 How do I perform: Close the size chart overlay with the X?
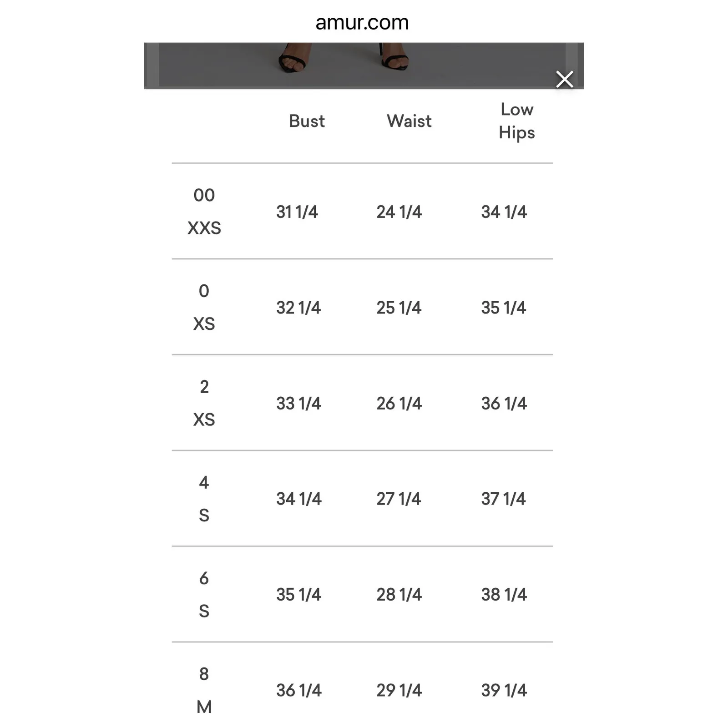[564, 79]
